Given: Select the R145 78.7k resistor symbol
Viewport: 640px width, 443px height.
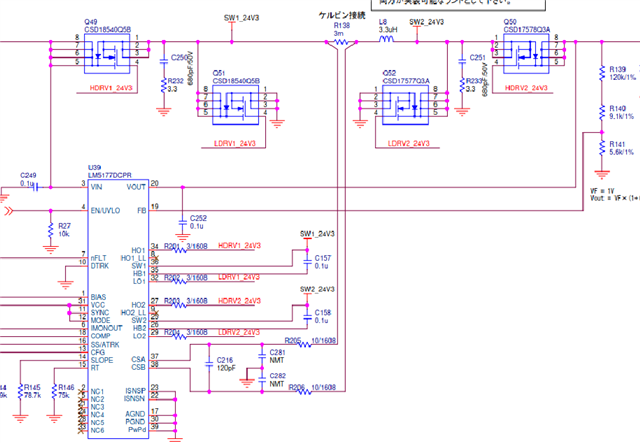Looking at the screenshot, I should (x=20, y=392).
